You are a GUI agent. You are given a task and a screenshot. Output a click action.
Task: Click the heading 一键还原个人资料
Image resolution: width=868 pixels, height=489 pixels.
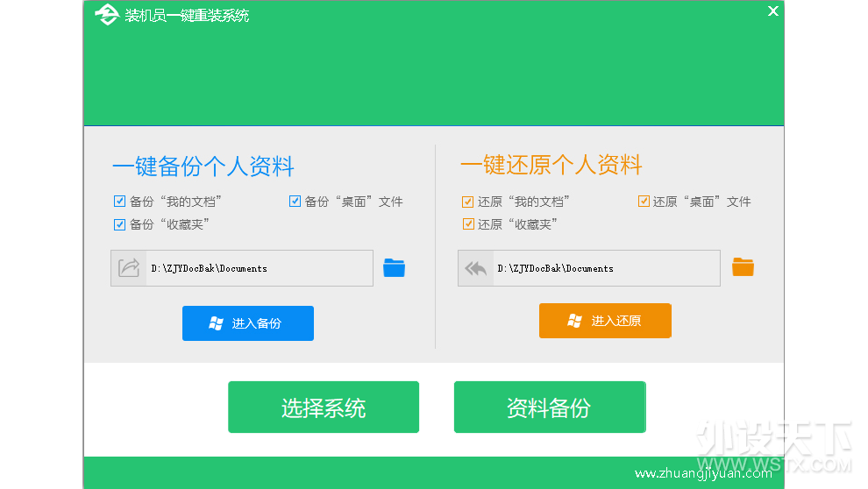point(551,165)
